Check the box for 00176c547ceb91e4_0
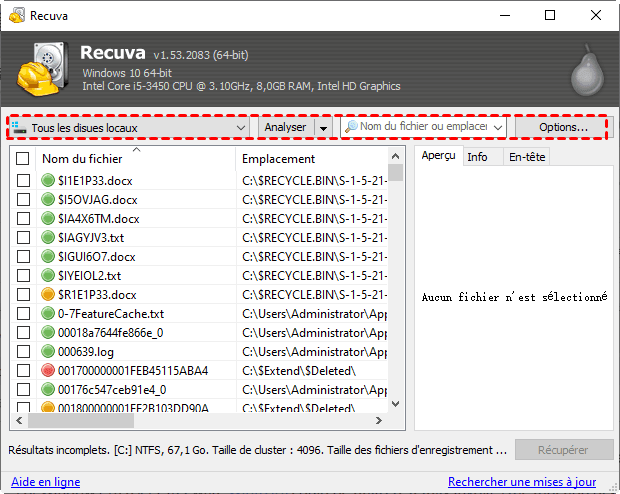 click(x=23, y=389)
